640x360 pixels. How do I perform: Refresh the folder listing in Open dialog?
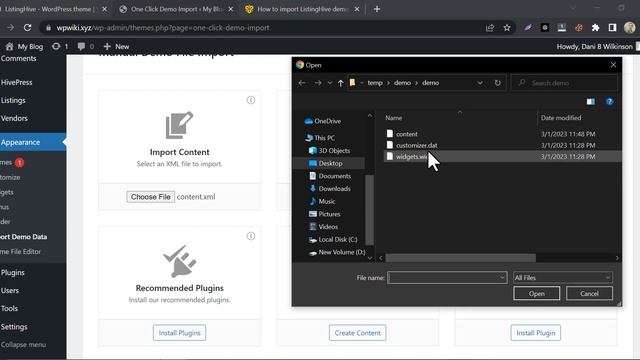[x=498, y=83]
